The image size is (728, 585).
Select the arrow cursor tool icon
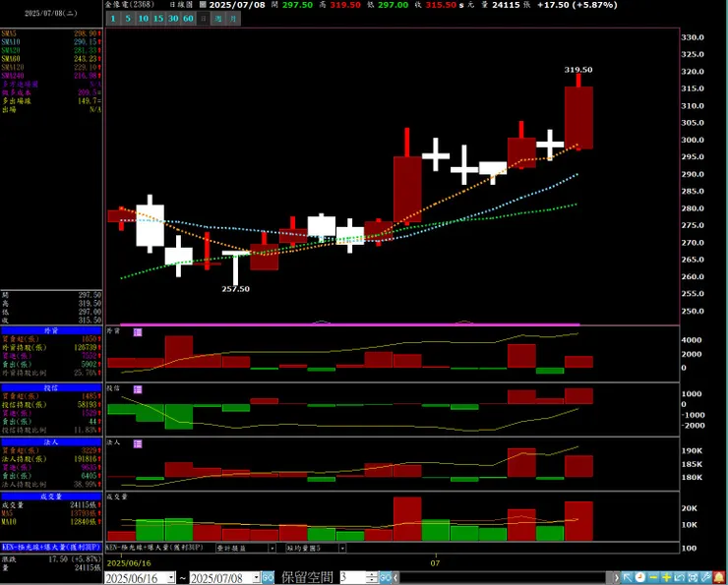pyautogui.click(x=628, y=577)
